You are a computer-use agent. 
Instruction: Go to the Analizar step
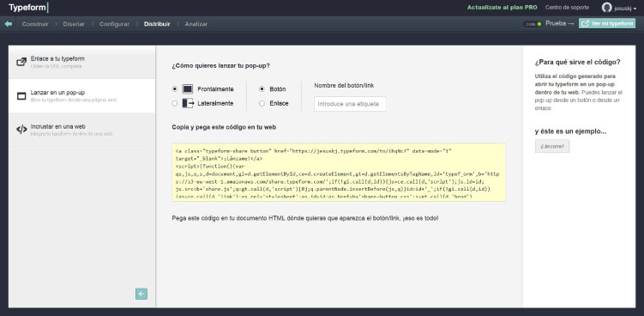click(196, 24)
